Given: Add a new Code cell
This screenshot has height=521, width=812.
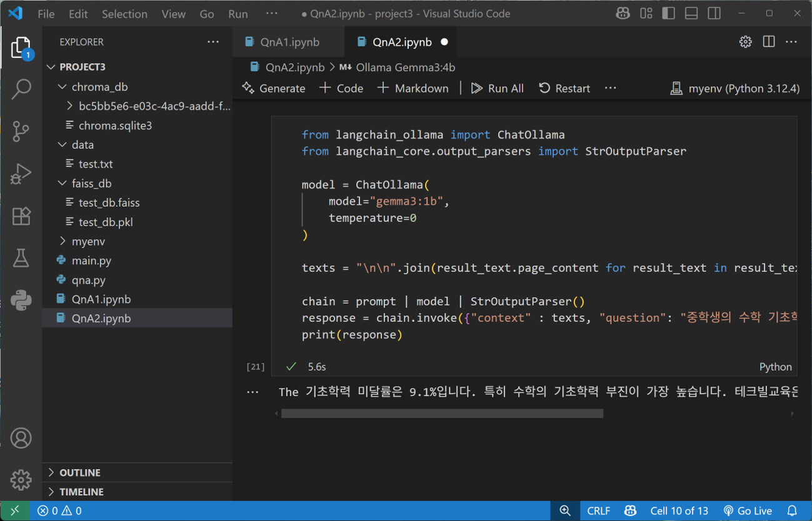Looking at the screenshot, I should tap(341, 88).
